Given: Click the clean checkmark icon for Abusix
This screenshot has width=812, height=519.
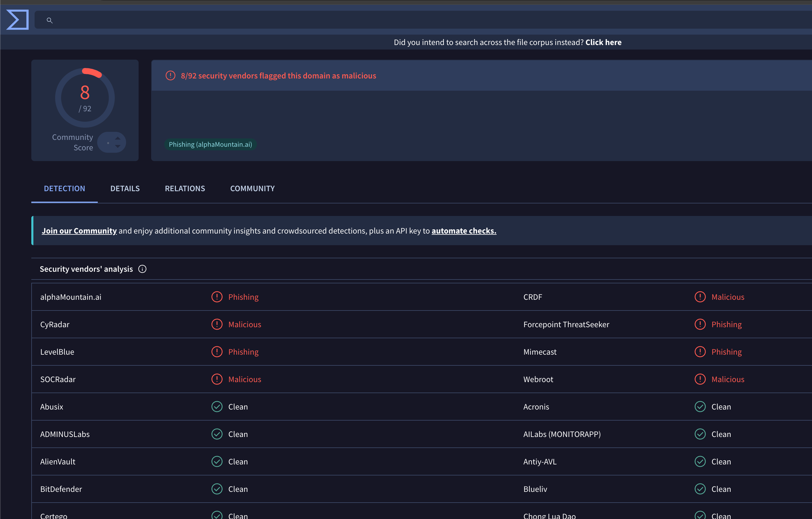Looking at the screenshot, I should tap(217, 407).
